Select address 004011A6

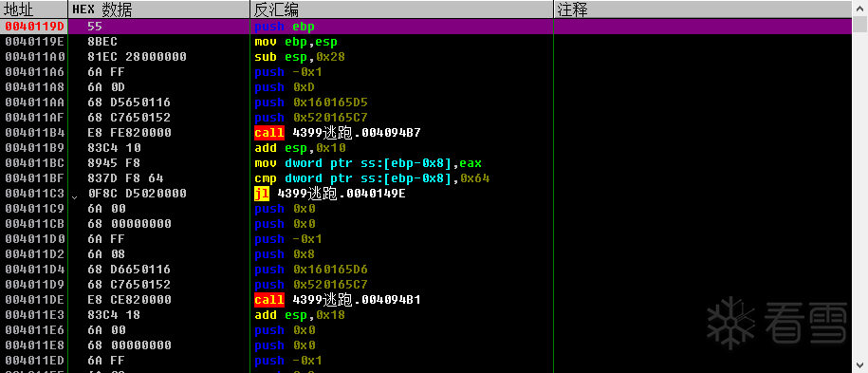(34, 72)
